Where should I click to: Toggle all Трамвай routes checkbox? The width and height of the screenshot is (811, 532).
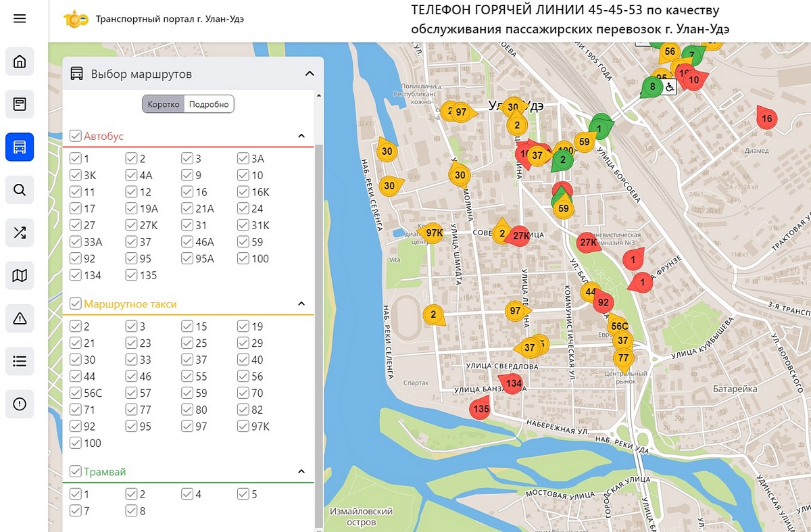click(x=76, y=472)
